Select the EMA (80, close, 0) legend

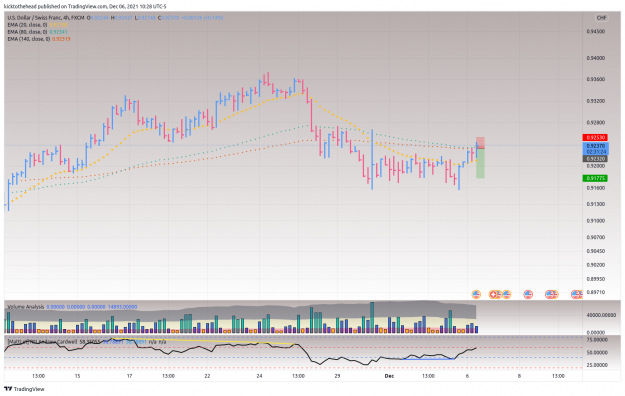(27, 32)
